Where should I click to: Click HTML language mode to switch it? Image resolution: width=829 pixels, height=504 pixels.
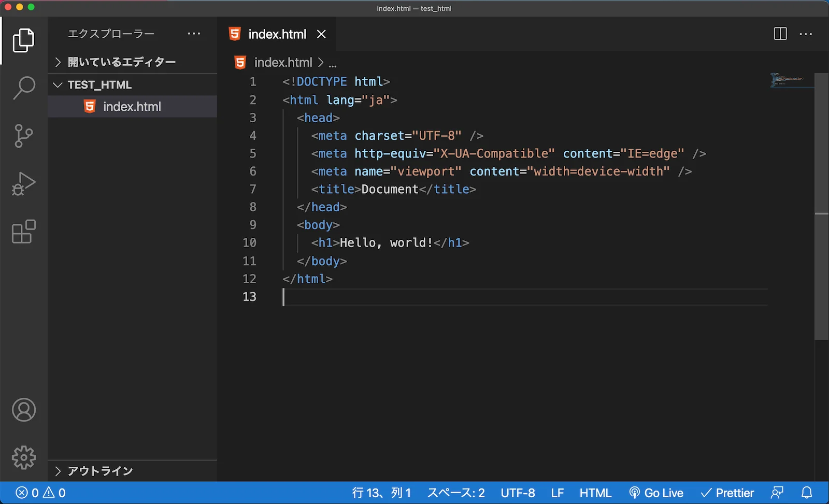[x=595, y=493]
